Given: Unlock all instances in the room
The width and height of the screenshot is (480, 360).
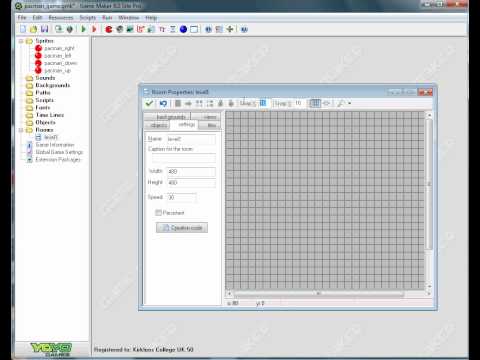Looking at the screenshot, I should point(231,103).
